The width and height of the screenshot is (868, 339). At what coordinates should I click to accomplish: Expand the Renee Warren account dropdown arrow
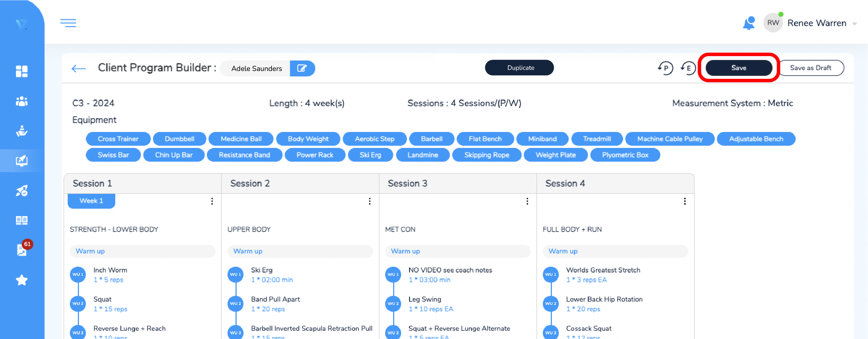[x=854, y=24]
